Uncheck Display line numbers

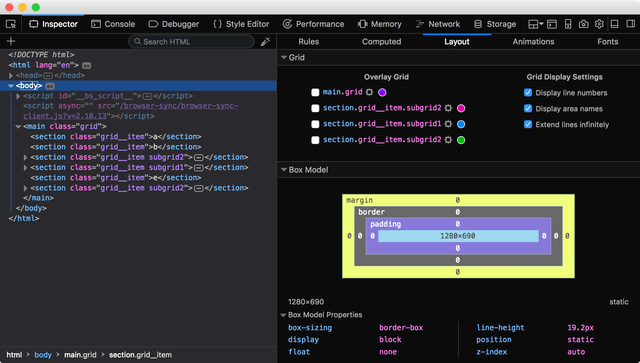click(528, 93)
